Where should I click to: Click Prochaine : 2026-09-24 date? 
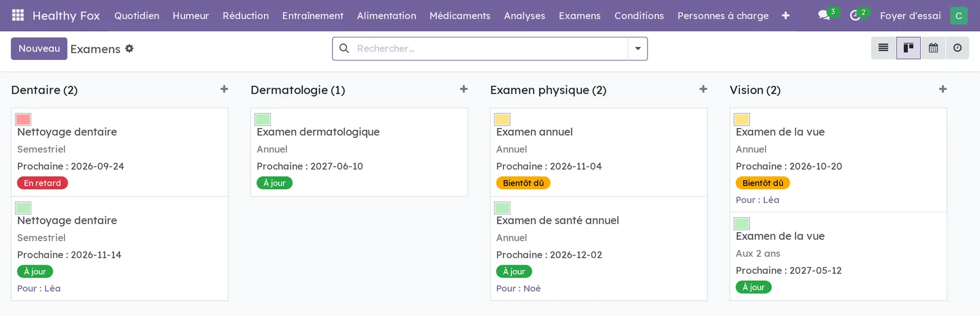pyautogui.click(x=70, y=166)
